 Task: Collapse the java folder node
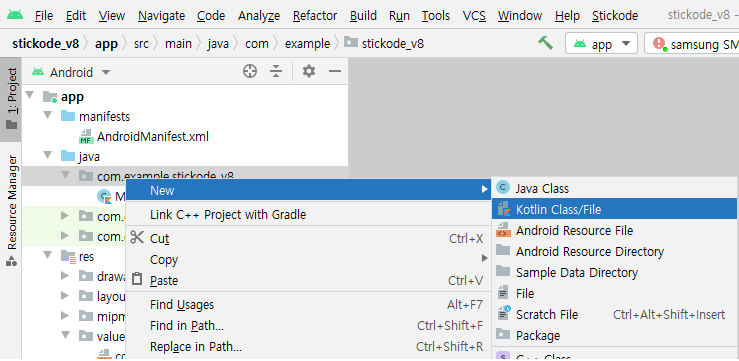[48, 156]
